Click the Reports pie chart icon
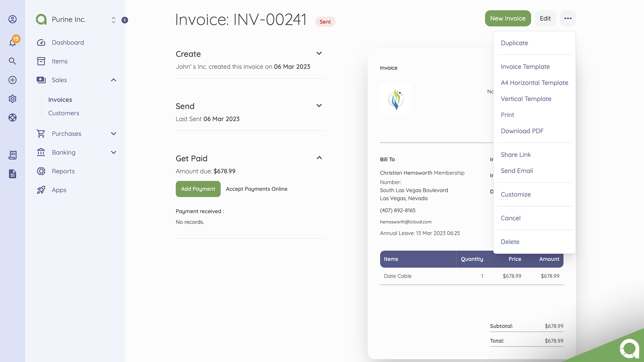Screen dimensions: 644x362 click(41, 171)
